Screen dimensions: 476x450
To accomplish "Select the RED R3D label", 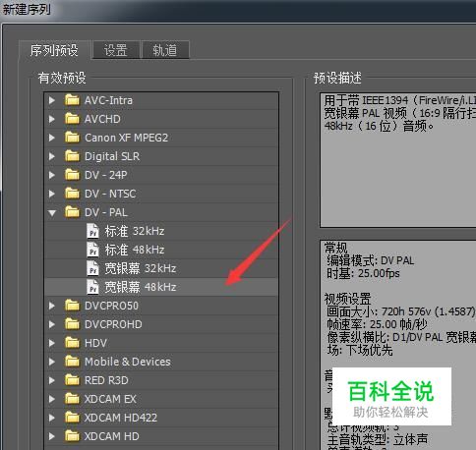I will [x=106, y=380].
